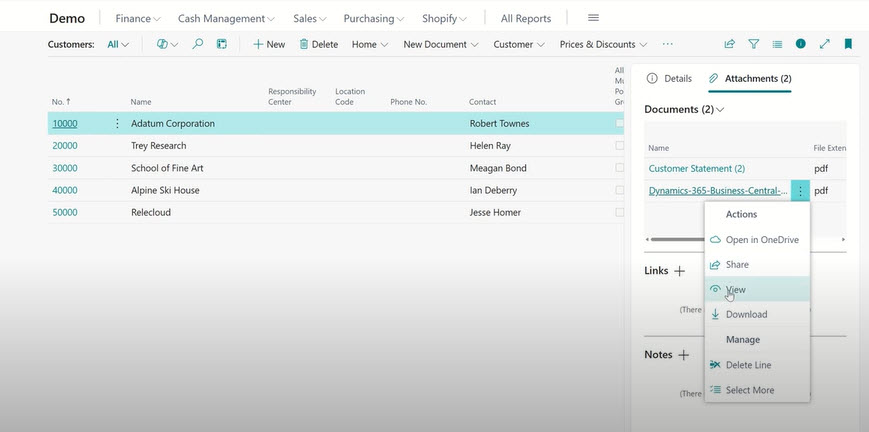
Task: Tick the checkbox in Alpine Ski House row
Action: pyautogui.click(x=620, y=190)
